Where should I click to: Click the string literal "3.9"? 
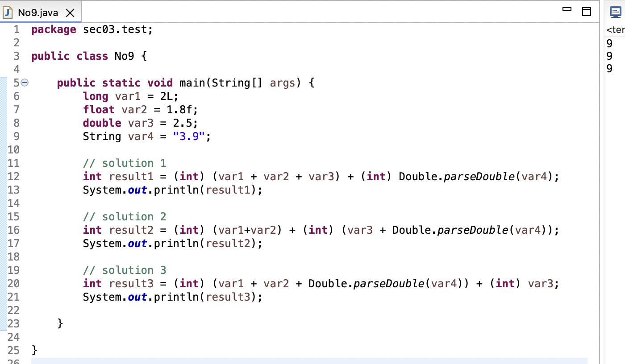(189, 136)
